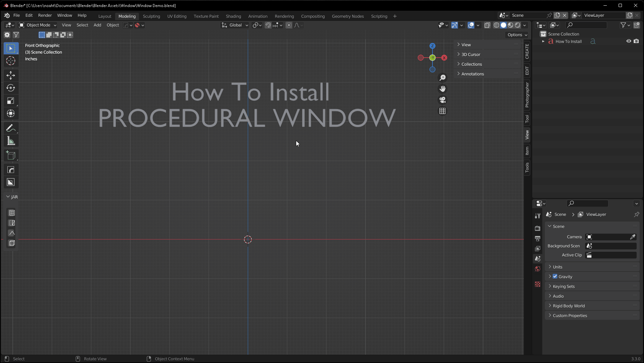
Task: Select the Cursor tool in the toolbar
Action: click(11, 61)
